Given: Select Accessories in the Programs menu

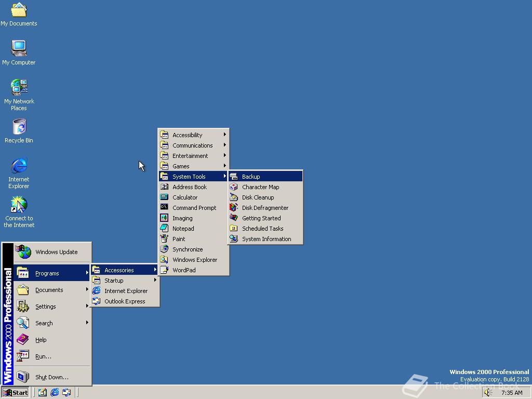Looking at the screenshot, I should click(125, 270).
